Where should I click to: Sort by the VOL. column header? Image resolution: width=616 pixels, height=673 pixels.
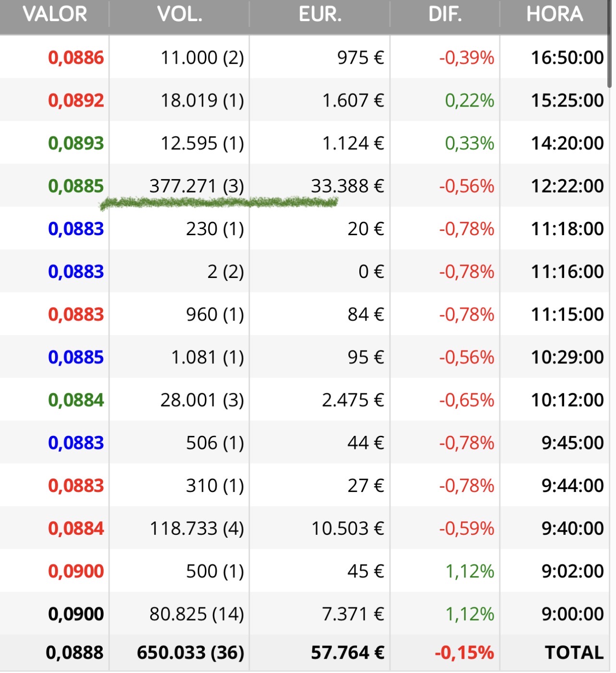click(180, 14)
